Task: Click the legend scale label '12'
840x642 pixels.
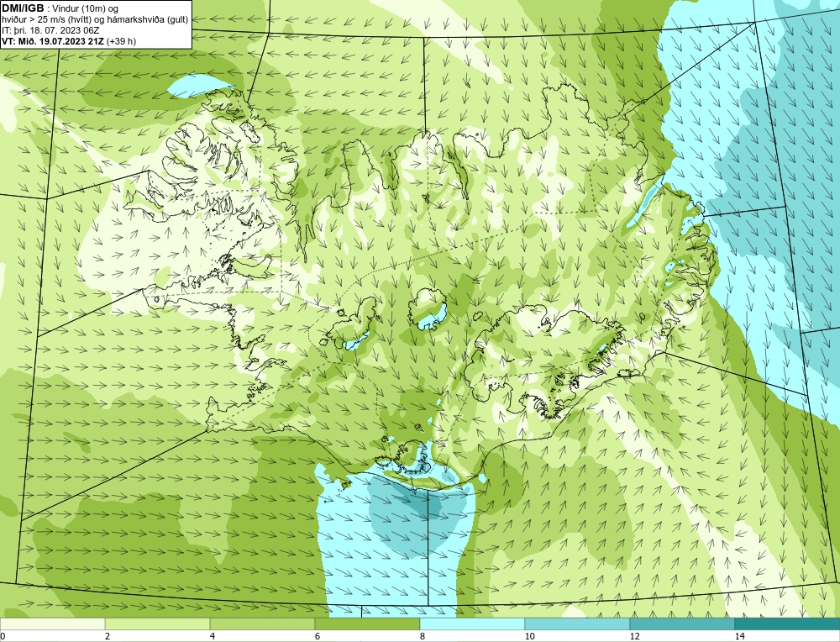Action: tap(634, 636)
